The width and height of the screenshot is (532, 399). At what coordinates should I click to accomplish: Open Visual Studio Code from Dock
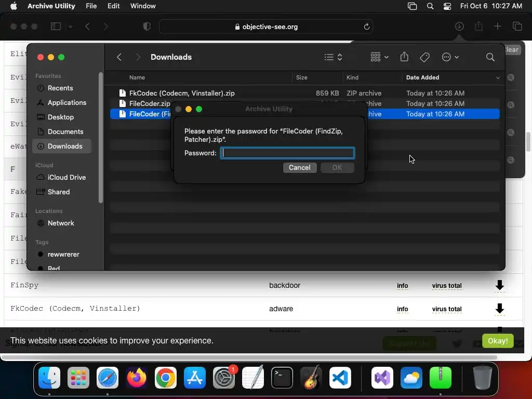coord(340,378)
